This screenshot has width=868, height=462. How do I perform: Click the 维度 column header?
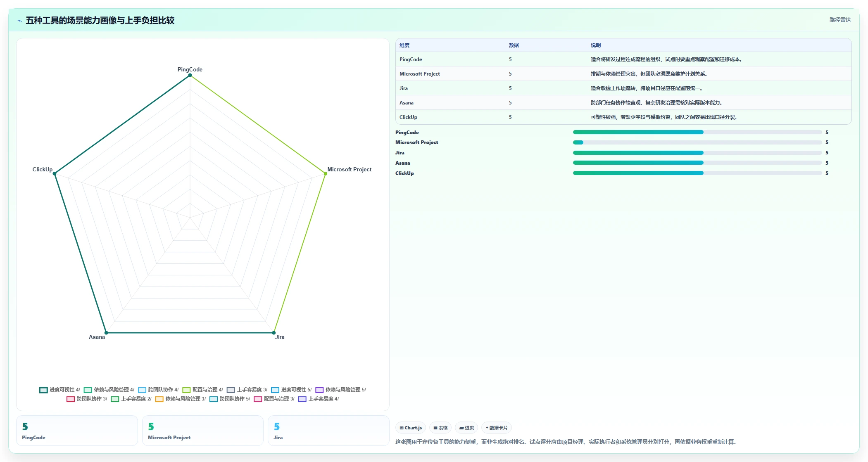coord(404,45)
